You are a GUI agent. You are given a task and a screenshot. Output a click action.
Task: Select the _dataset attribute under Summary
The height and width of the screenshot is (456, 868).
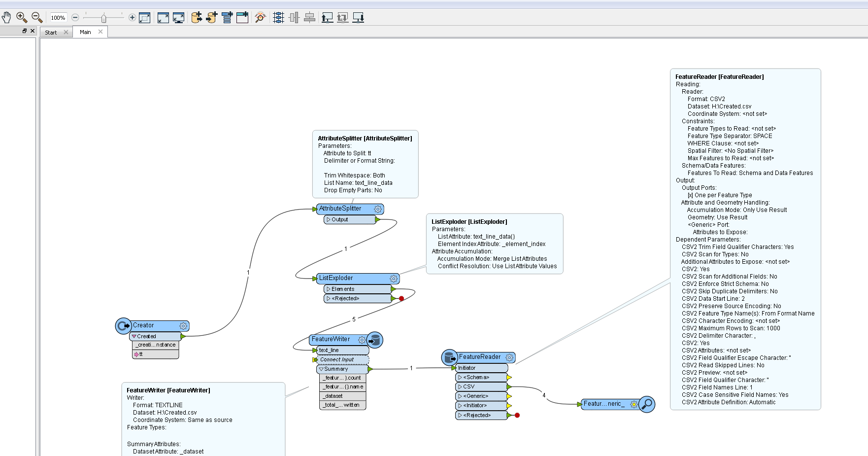pos(342,396)
